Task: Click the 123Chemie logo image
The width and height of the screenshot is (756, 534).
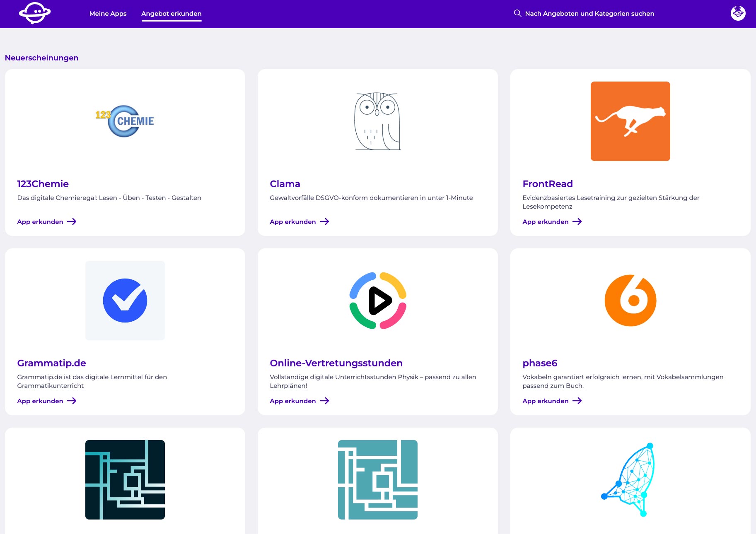Action: [x=125, y=121]
